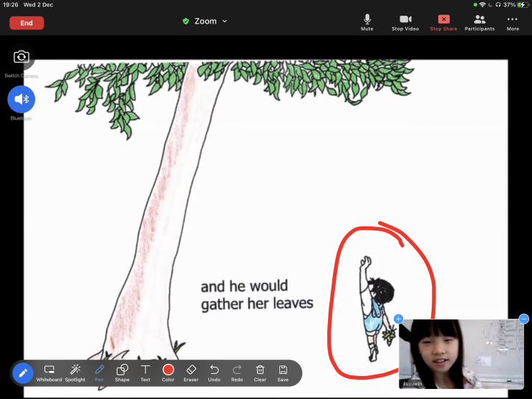Mute the microphone

[x=367, y=23]
